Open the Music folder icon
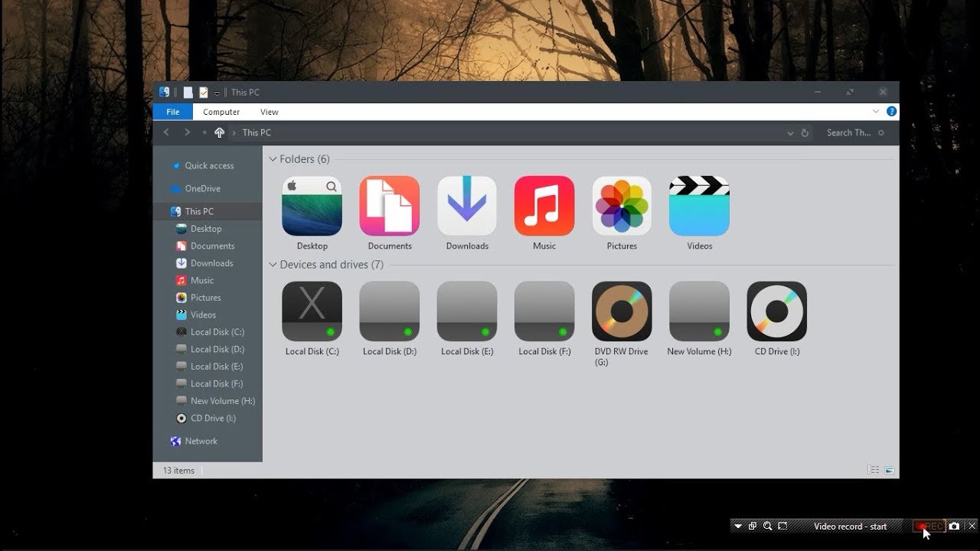 (544, 205)
